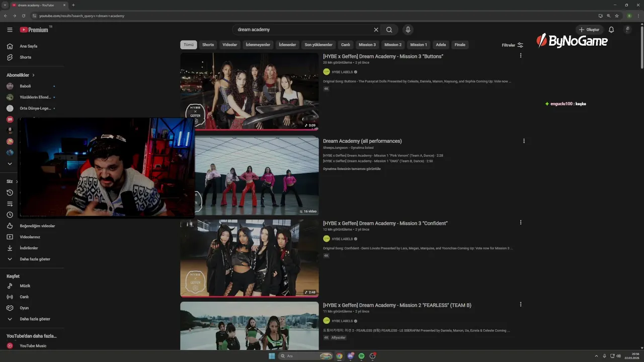The image size is (644, 362).
Task: Open the Mission 3 Confident video thumbnail
Action: click(x=250, y=258)
